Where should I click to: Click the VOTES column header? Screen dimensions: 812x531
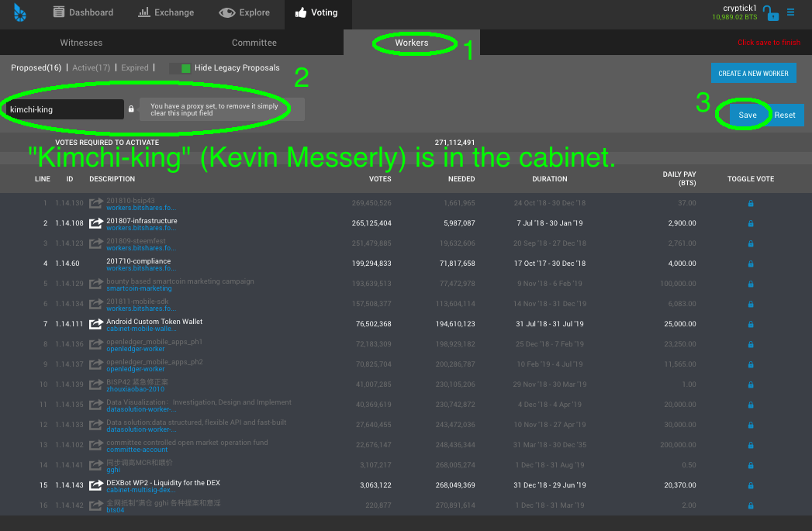pos(379,179)
